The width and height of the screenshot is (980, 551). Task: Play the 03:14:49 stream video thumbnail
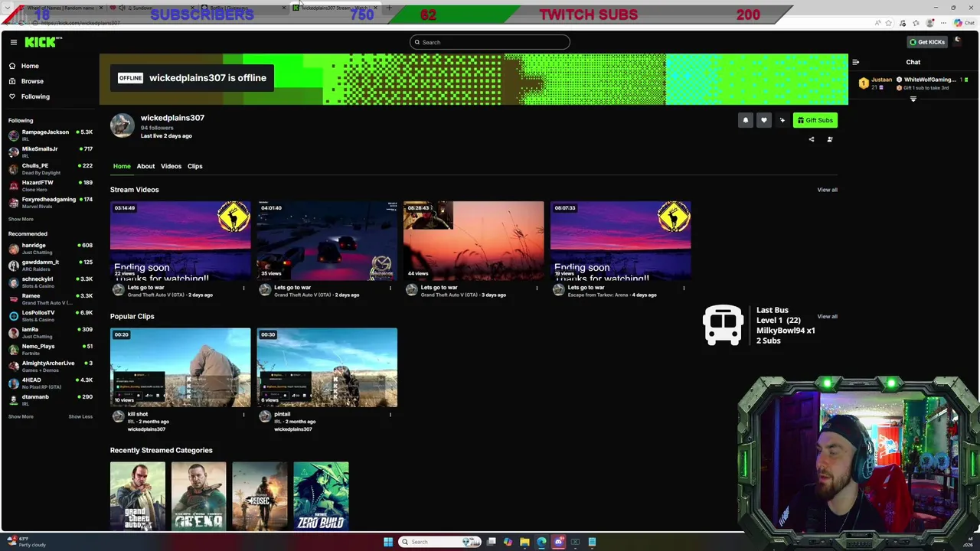[x=180, y=241]
